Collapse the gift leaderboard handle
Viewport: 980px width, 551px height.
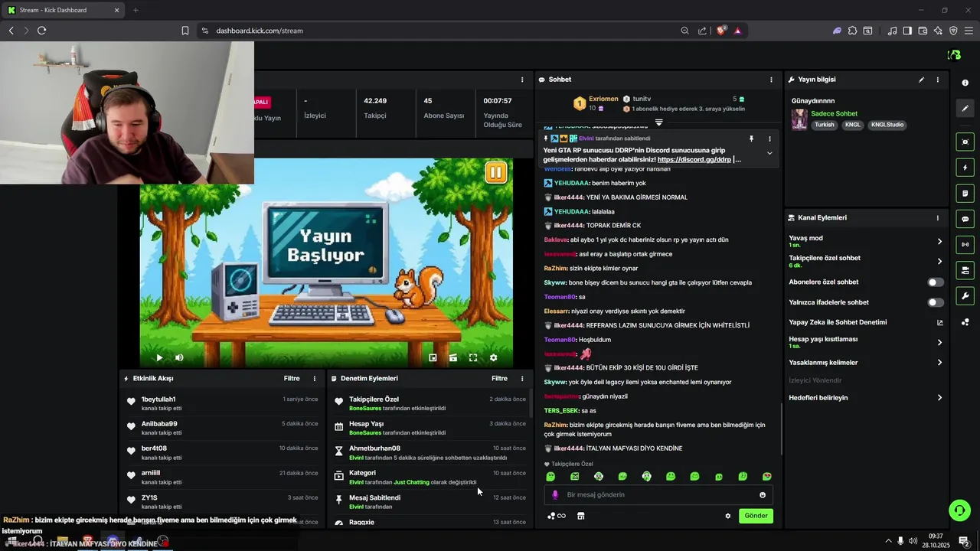658,122
